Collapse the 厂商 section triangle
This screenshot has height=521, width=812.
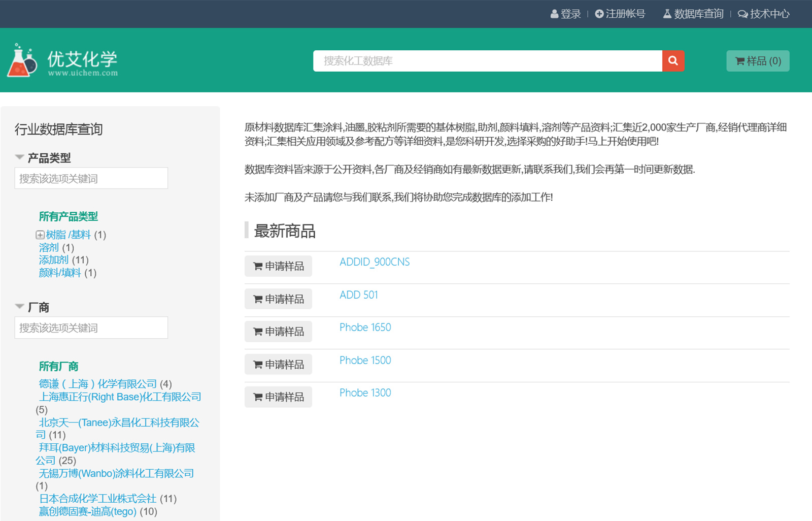[x=20, y=307]
